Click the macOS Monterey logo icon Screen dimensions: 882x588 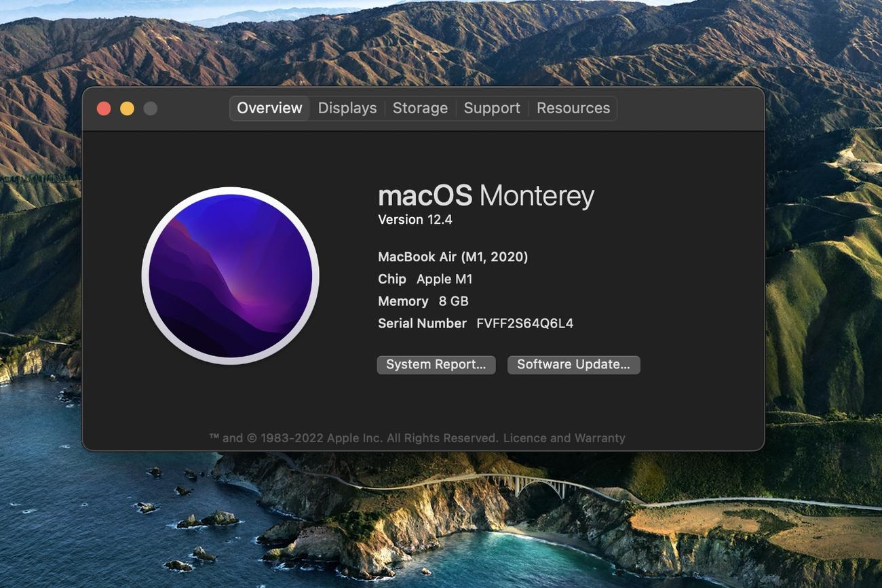[231, 276]
